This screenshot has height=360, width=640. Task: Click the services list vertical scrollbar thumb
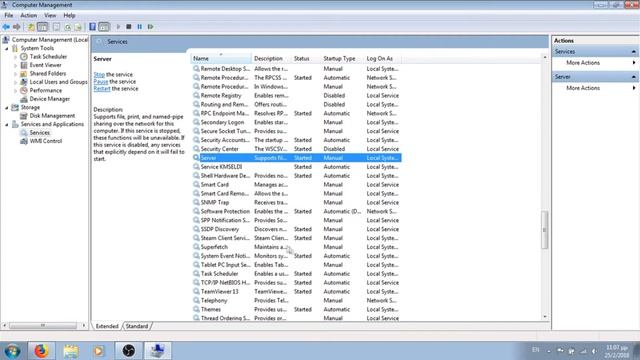[x=544, y=230]
